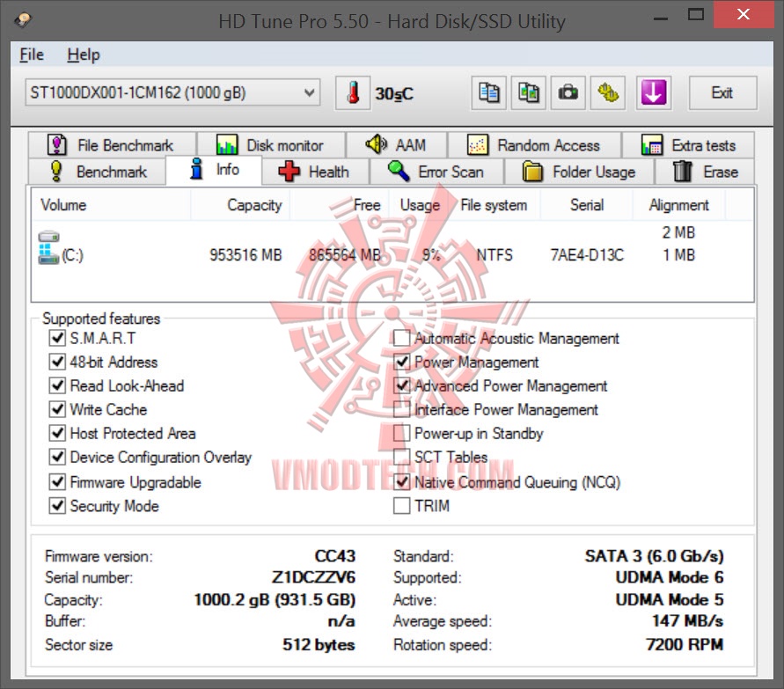Click the 7AE4-D13C serial value

(587, 255)
